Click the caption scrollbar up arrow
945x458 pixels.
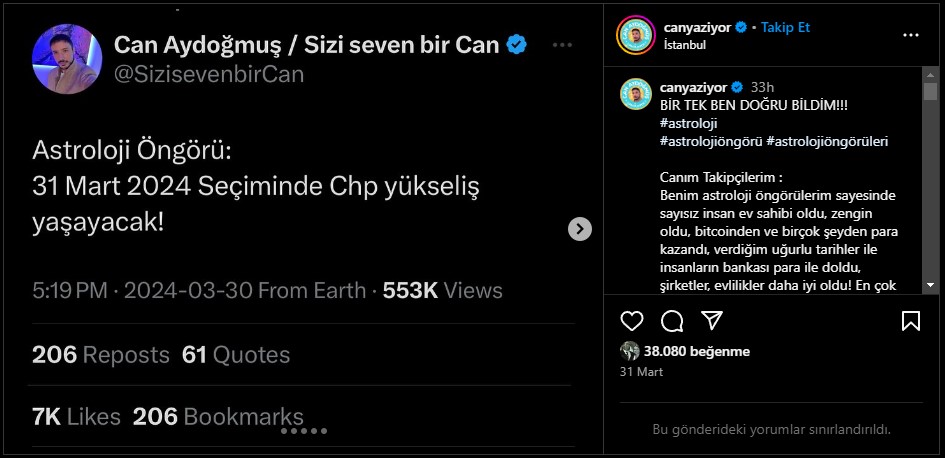tap(930, 74)
